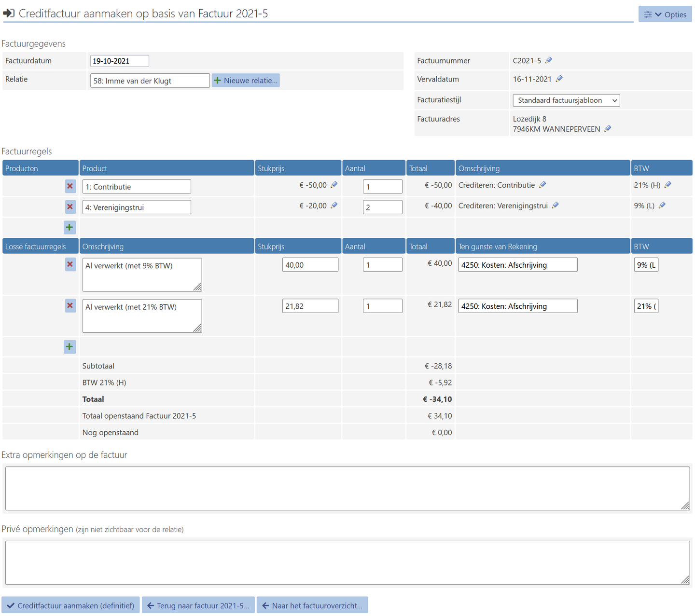
Task: Add a new product line
Action: click(x=70, y=227)
